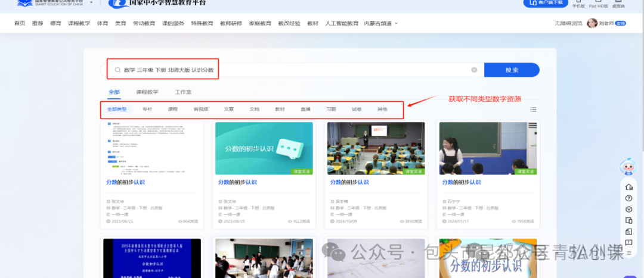
Task: Click the home icon in right sidebar
Action: click(628, 188)
